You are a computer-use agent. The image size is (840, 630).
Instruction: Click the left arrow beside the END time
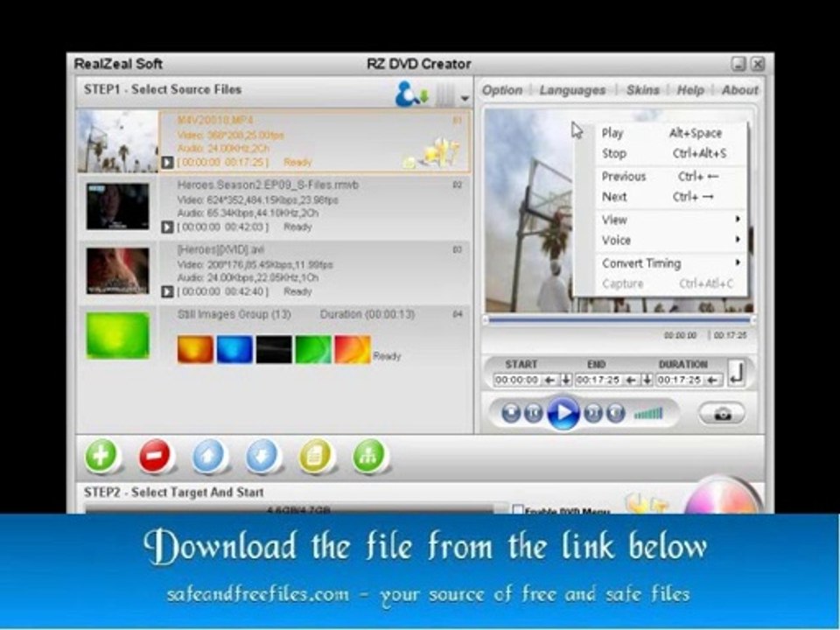(x=631, y=381)
